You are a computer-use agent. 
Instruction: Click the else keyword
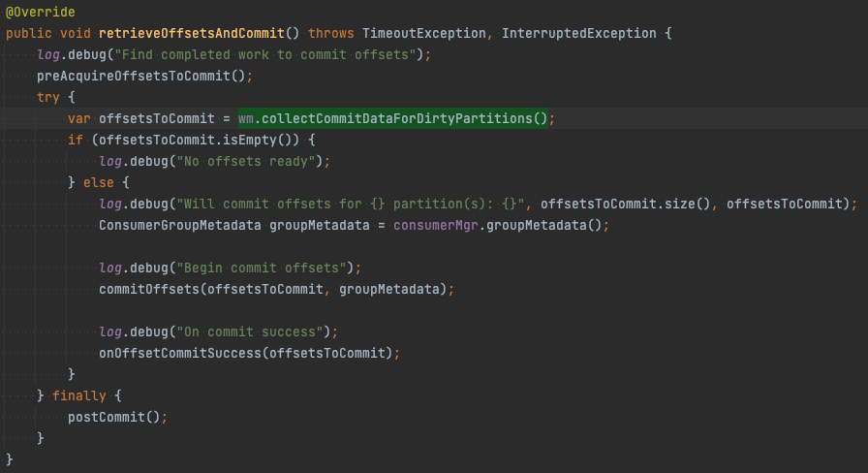click(x=99, y=182)
